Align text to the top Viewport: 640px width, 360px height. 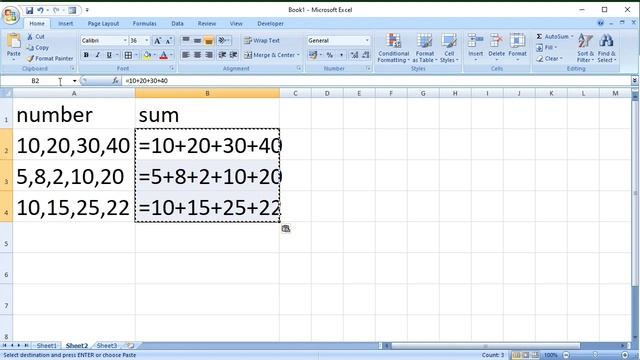click(186, 40)
